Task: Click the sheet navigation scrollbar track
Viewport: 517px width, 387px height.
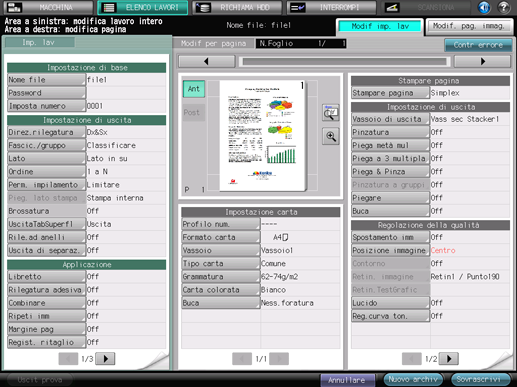Action: click(x=345, y=61)
